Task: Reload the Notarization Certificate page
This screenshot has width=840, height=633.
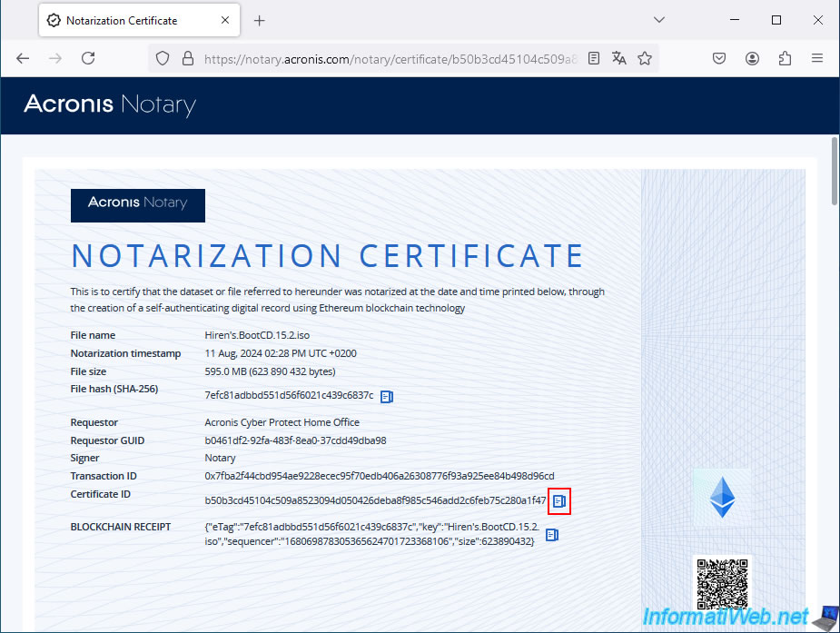Action: (88, 58)
